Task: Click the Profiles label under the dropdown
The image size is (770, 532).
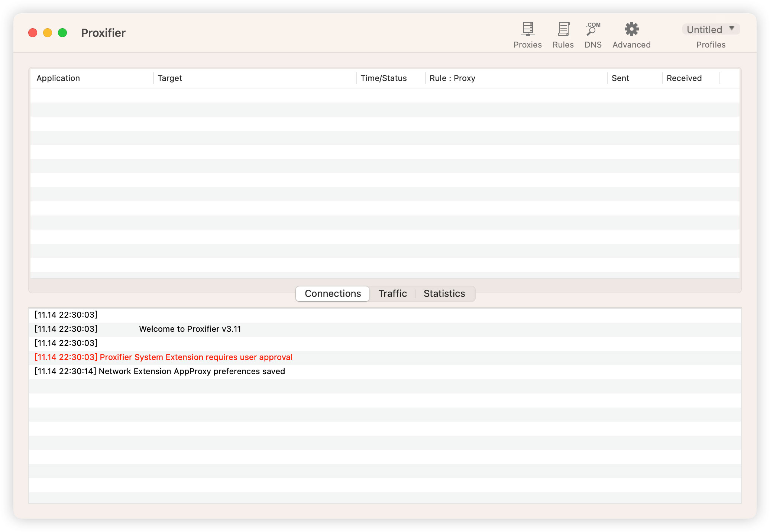Action: tap(711, 45)
